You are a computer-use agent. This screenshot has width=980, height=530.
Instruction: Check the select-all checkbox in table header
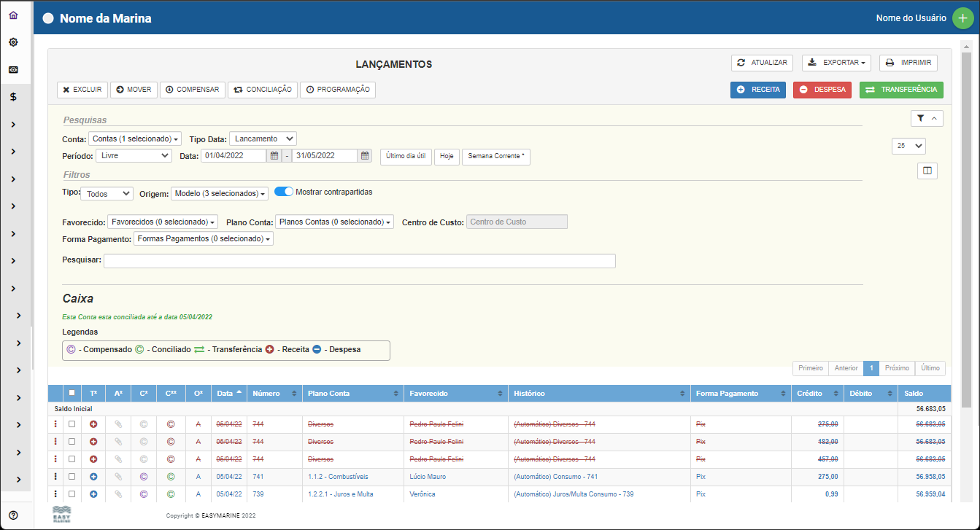pyautogui.click(x=72, y=393)
